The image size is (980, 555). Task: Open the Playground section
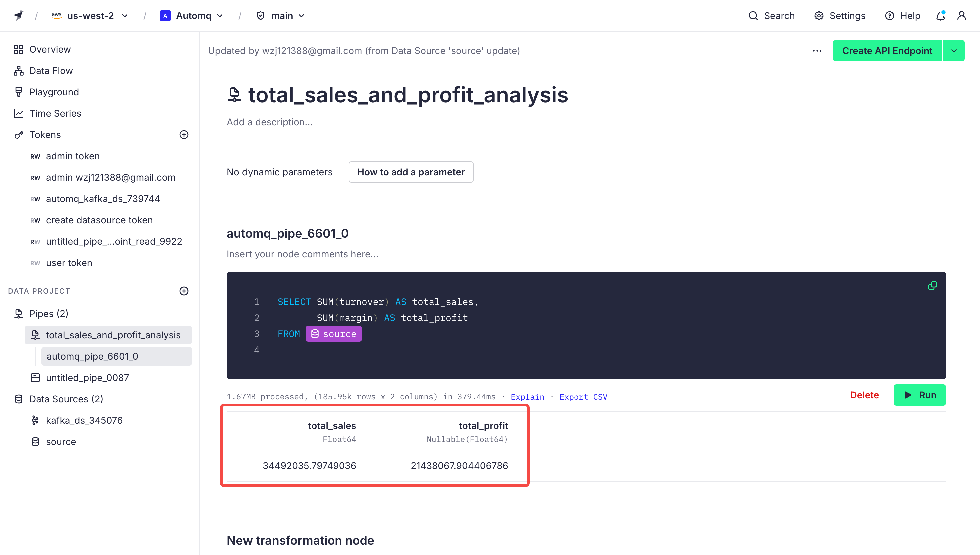point(54,92)
